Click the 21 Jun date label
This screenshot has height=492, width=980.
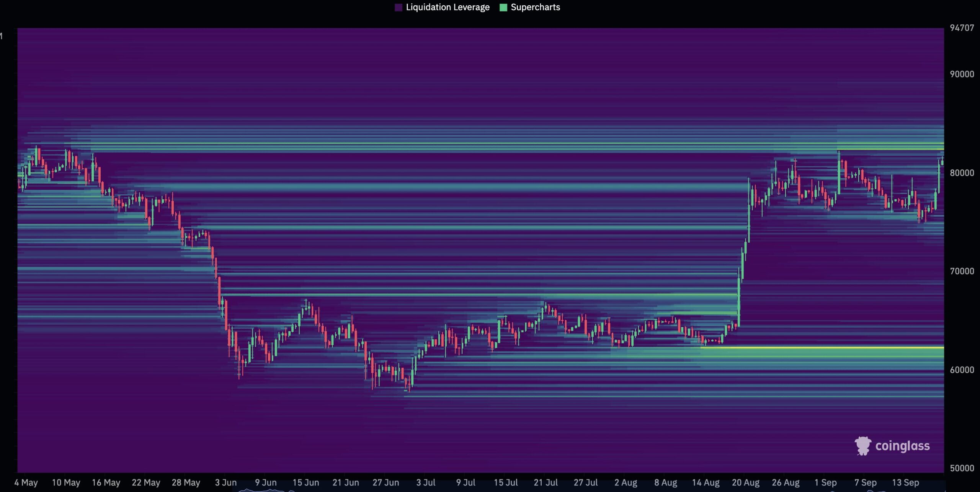click(x=346, y=482)
